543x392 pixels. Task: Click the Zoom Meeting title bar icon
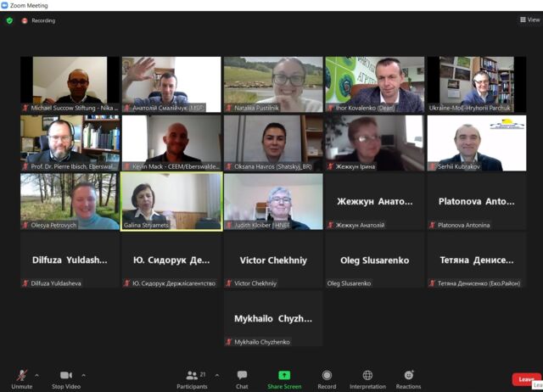point(4,5)
